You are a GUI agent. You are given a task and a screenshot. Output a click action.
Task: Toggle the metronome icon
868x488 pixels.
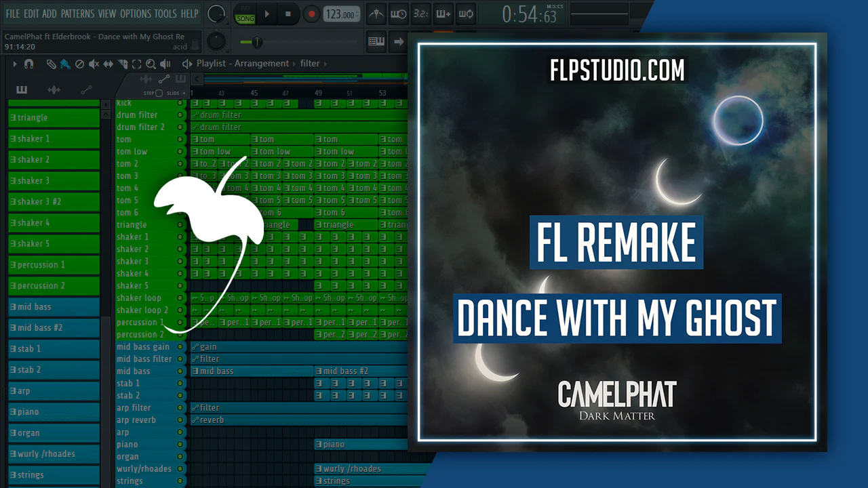(x=376, y=14)
